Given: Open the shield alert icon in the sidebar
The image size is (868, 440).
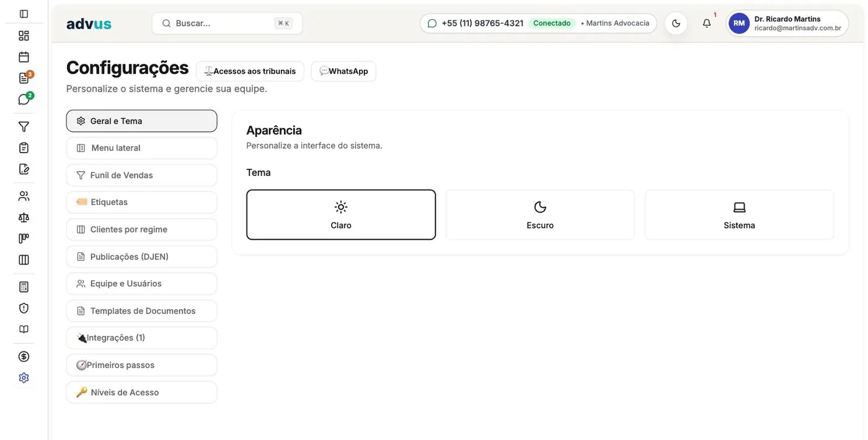Looking at the screenshot, I should [x=24, y=308].
